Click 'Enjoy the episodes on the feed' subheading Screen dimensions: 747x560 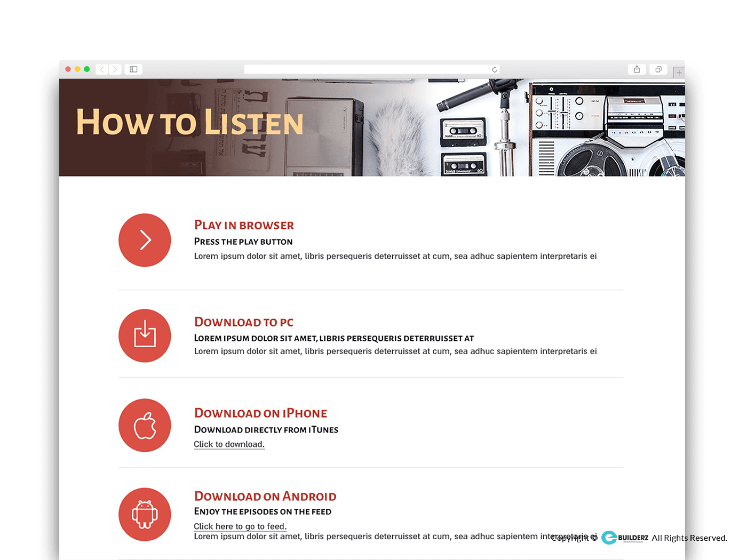coord(263,511)
